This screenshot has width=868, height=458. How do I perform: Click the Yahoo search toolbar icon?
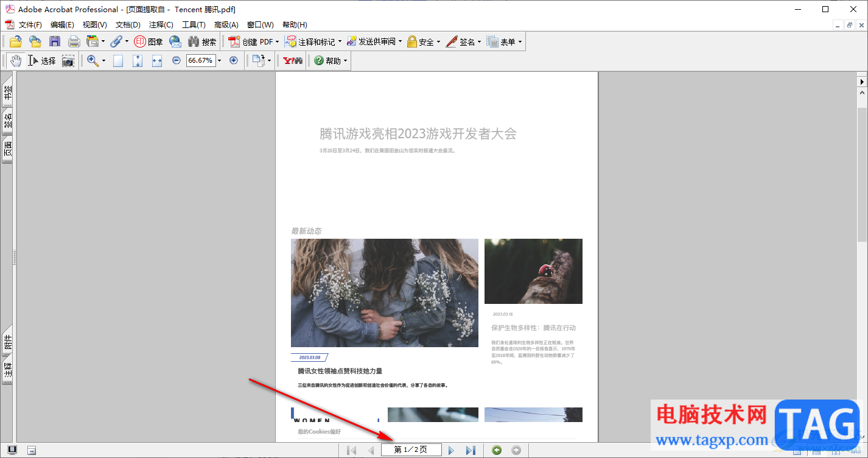pos(293,60)
